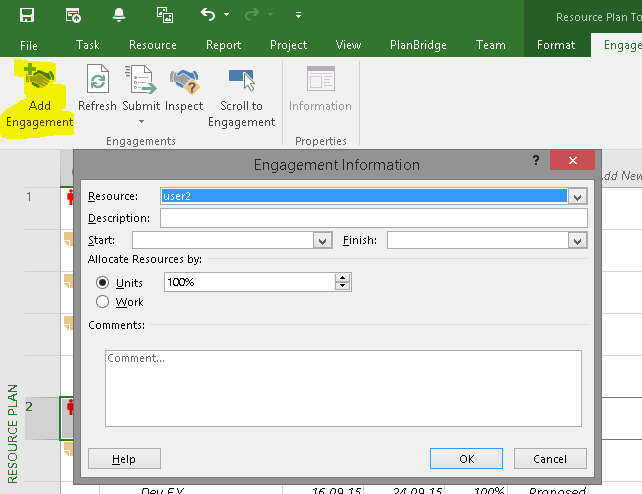Click the Resource field containing user2

(364, 196)
